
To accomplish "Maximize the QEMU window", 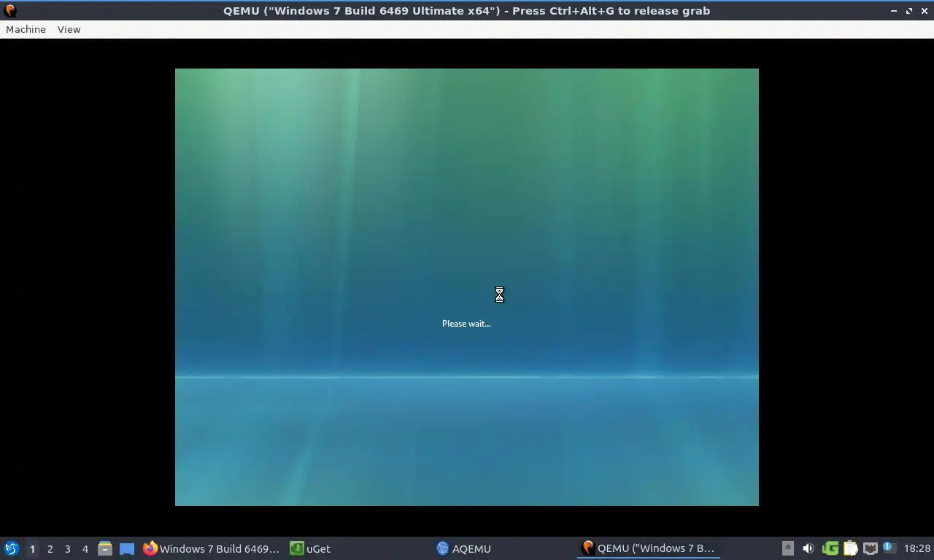I will tap(908, 11).
